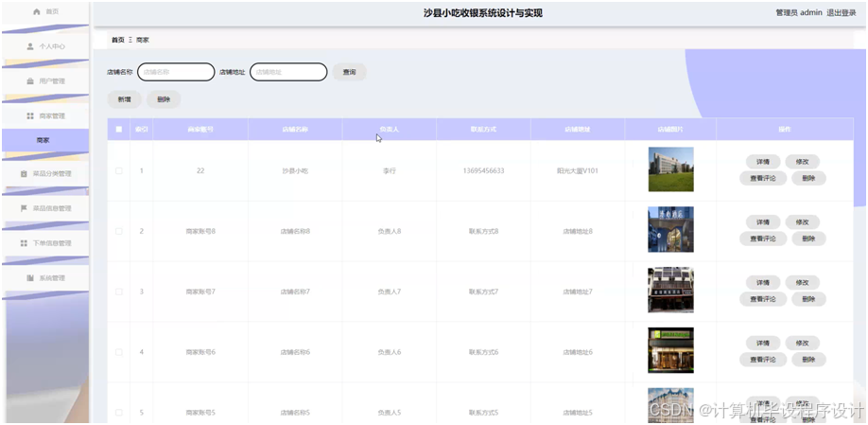868x425 pixels.
Task: Click the 新增 button
Action: [x=125, y=99]
